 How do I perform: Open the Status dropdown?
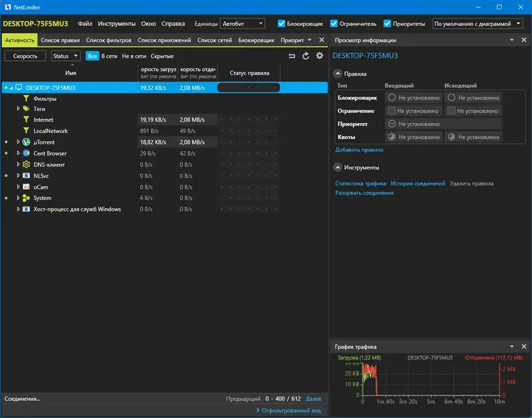click(65, 56)
